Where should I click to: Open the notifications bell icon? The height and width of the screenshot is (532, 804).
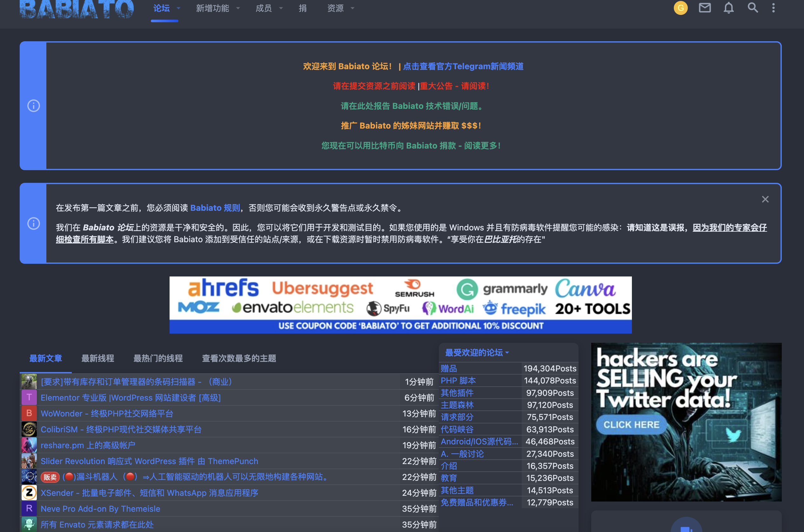click(x=728, y=8)
